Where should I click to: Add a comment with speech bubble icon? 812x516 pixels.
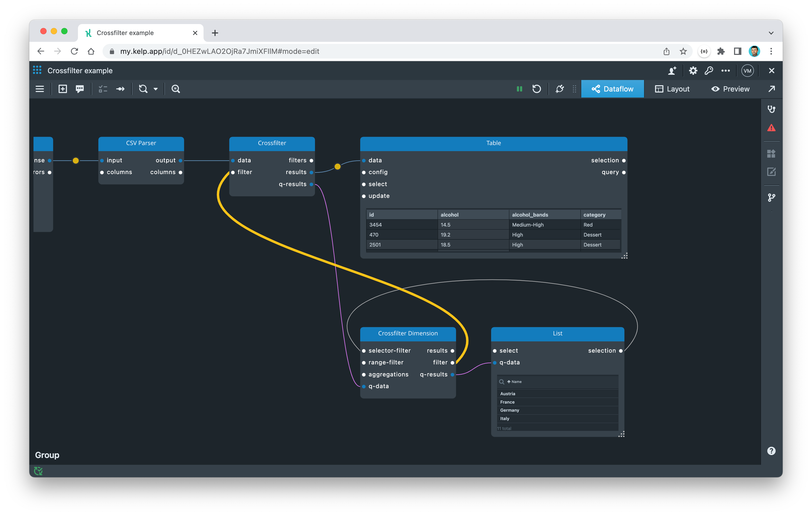tap(80, 89)
